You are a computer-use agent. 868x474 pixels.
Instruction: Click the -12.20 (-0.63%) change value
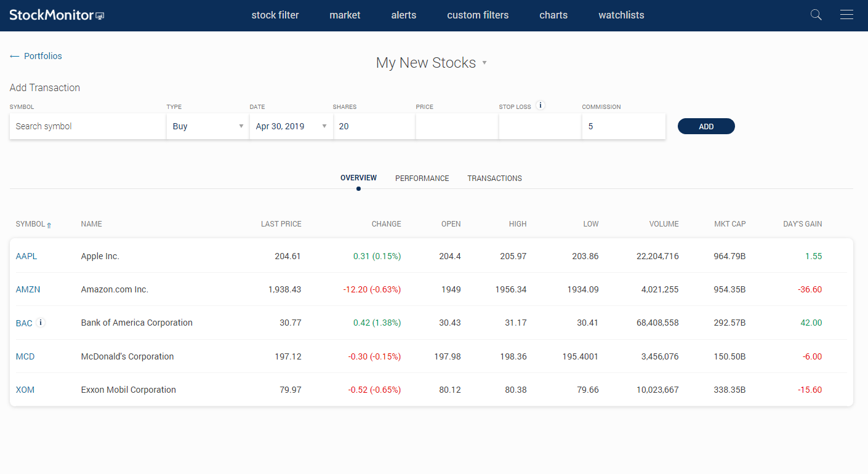pyautogui.click(x=372, y=289)
